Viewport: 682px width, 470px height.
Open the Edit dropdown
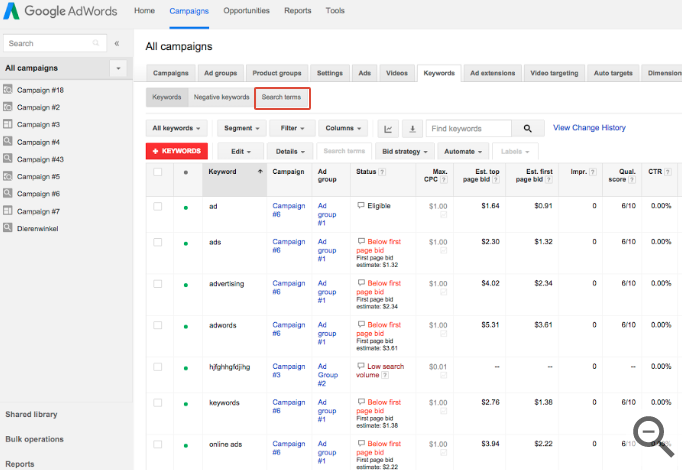point(241,151)
